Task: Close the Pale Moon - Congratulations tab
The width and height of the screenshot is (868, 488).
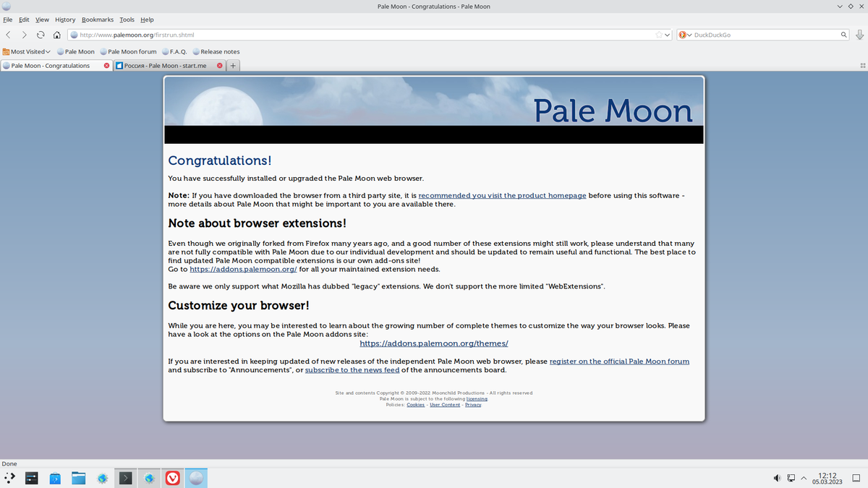Action: pyautogui.click(x=107, y=65)
